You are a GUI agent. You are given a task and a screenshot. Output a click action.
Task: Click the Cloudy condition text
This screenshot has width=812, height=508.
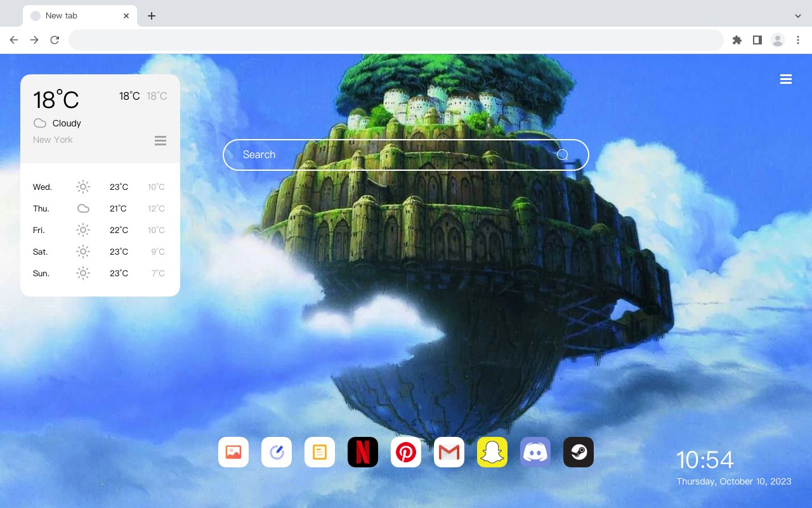click(67, 123)
